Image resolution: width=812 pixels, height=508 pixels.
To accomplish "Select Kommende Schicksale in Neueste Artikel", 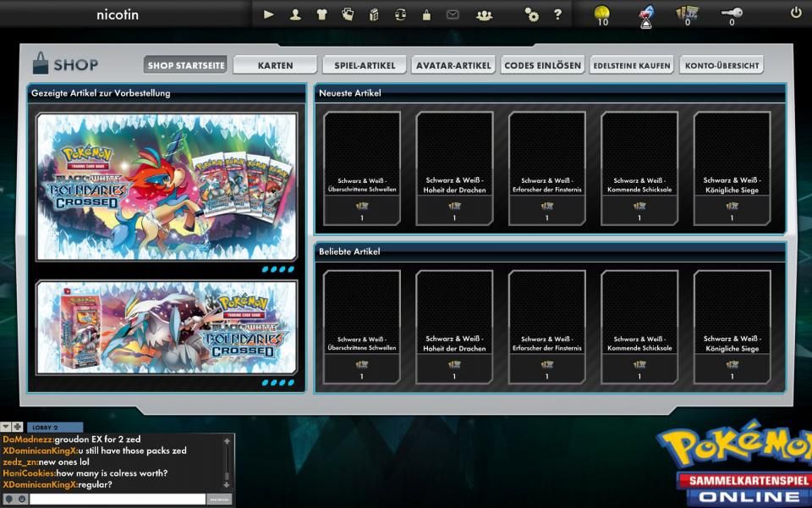I will 639,168.
